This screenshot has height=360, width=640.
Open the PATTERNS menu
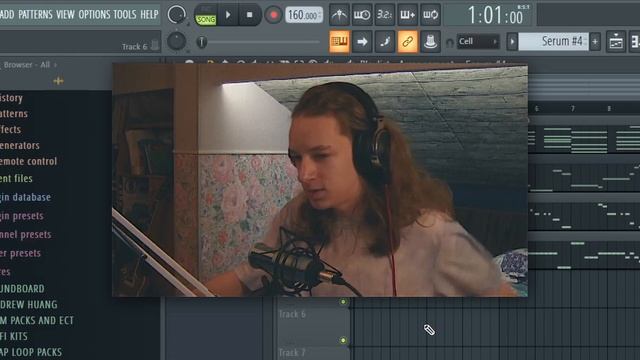[x=35, y=15]
